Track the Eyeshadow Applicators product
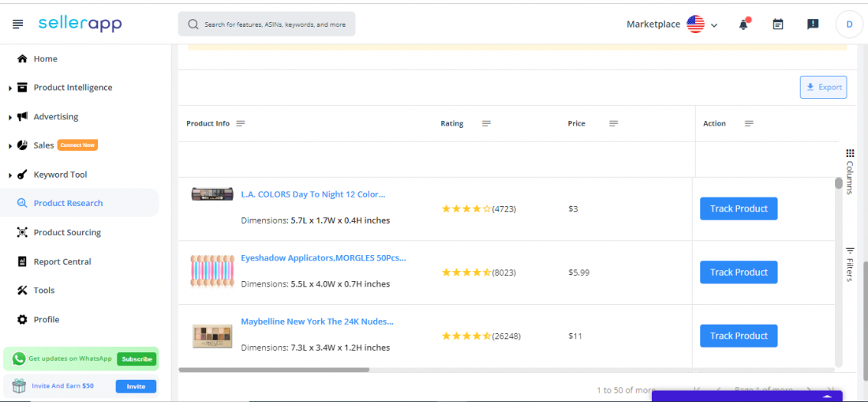Image resolution: width=868 pixels, height=402 pixels. pyautogui.click(x=739, y=272)
